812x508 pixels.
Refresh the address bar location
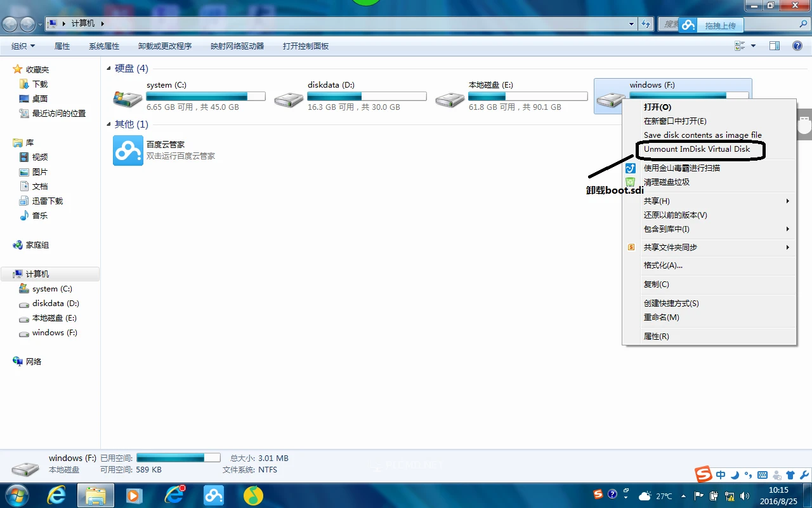(x=646, y=23)
